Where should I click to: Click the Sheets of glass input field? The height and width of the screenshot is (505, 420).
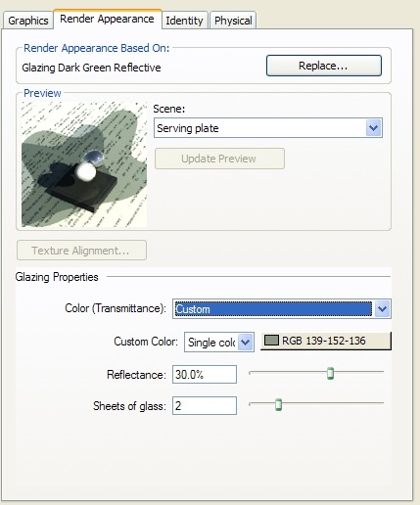coord(205,405)
